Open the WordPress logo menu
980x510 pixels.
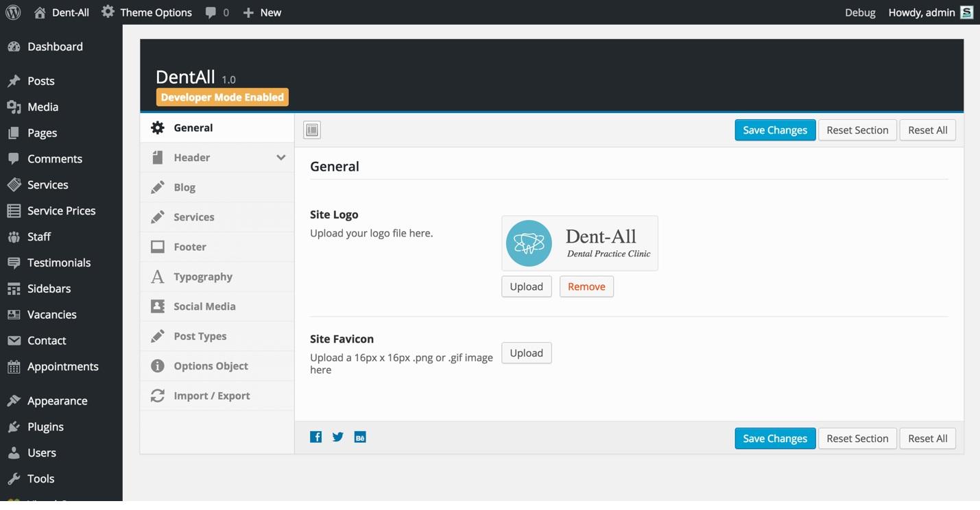(12, 12)
